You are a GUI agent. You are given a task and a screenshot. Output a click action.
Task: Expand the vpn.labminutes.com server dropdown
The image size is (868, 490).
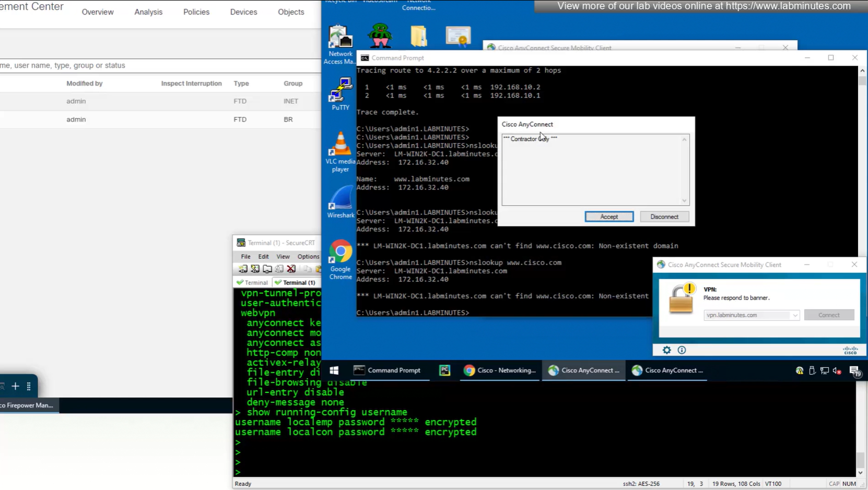[x=795, y=315]
